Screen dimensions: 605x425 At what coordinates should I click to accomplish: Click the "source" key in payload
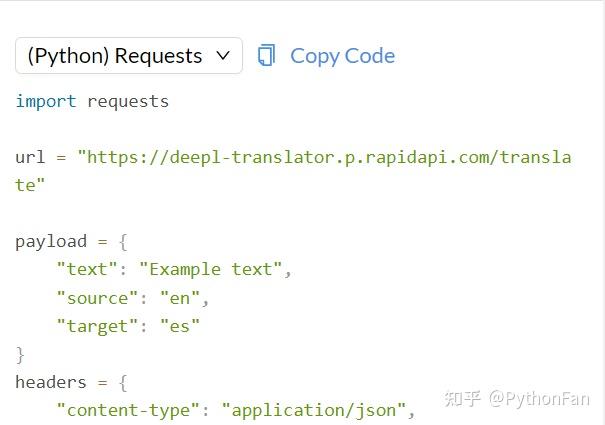(97, 298)
